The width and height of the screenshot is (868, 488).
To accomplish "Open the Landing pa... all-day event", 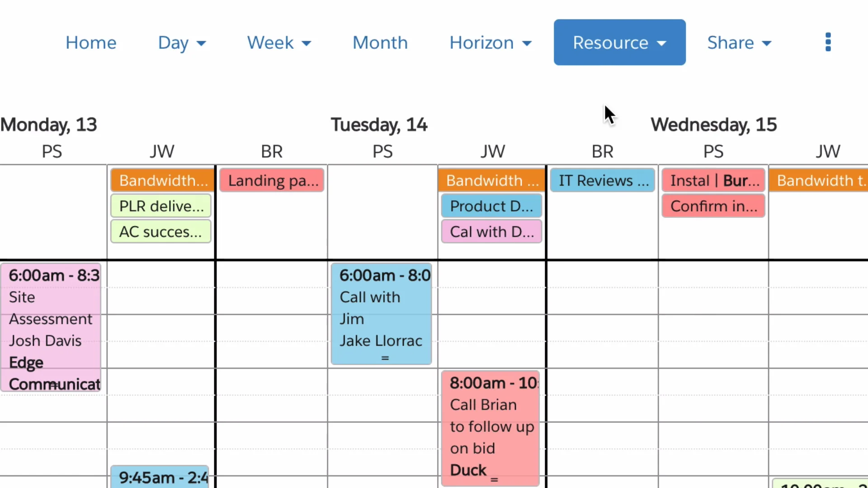I will [272, 181].
